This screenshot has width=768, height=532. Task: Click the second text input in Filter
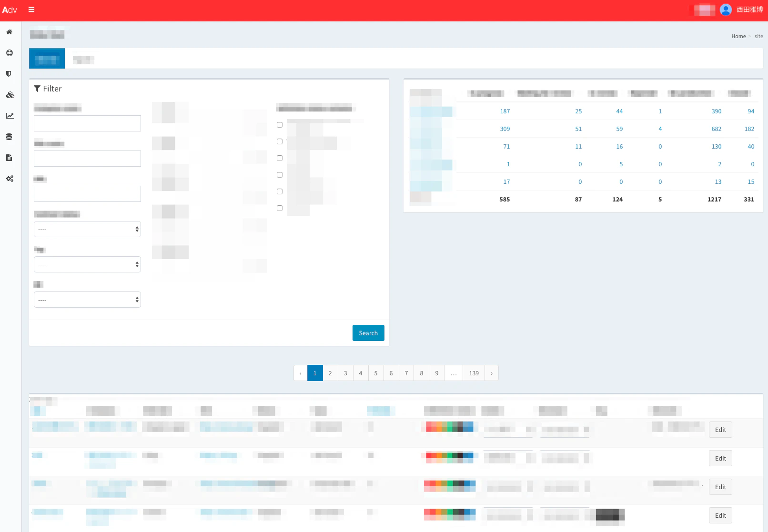[x=87, y=159]
